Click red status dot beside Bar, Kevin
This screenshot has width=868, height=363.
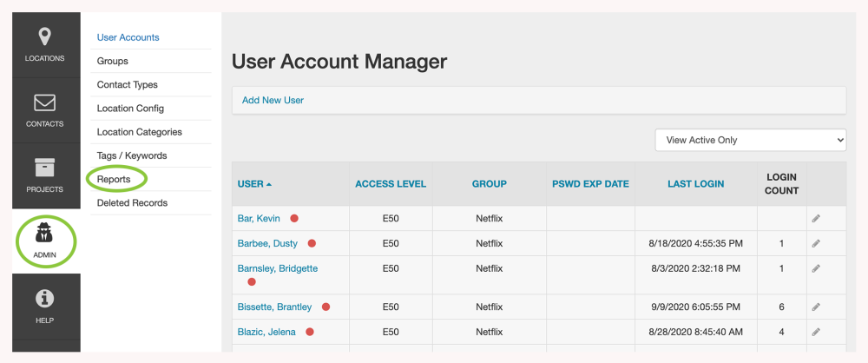click(294, 219)
